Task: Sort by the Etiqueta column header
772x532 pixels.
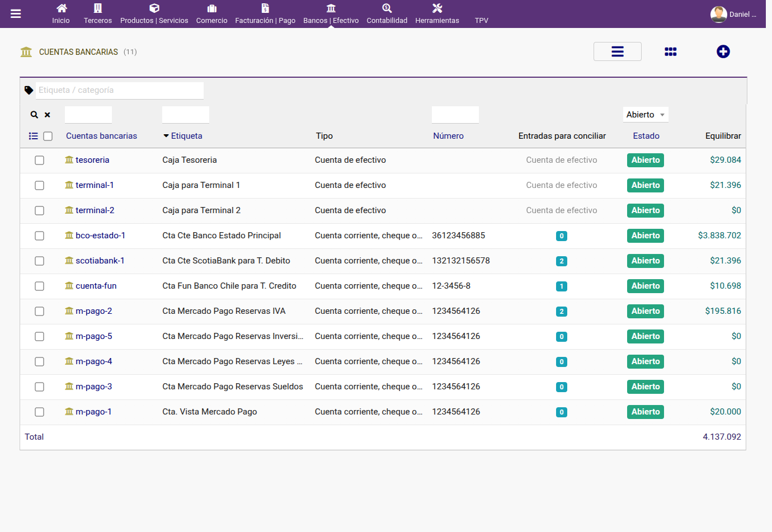Action: (187, 136)
